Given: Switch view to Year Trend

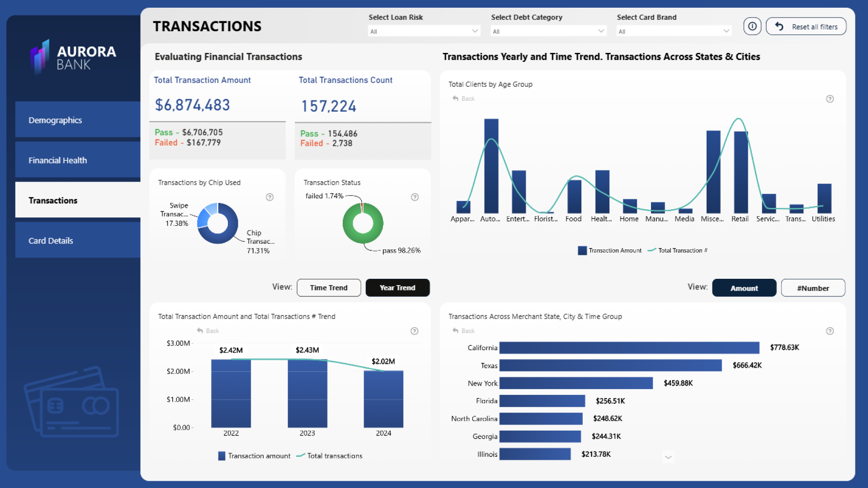Looking at the screenshot, I should (397, 288).
